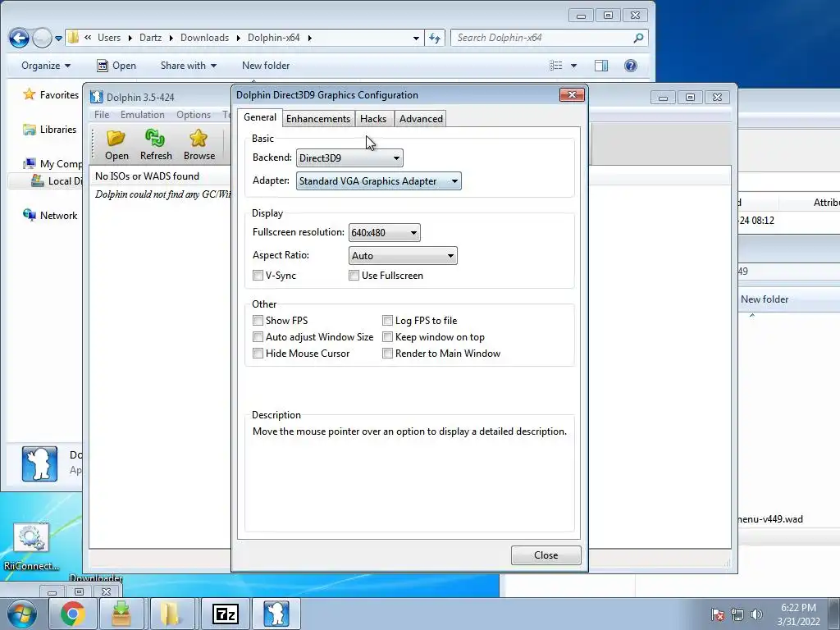The image size is (840, 630).
Task: Click New folder in Explorer toolbar
Action: click(266, 66)
